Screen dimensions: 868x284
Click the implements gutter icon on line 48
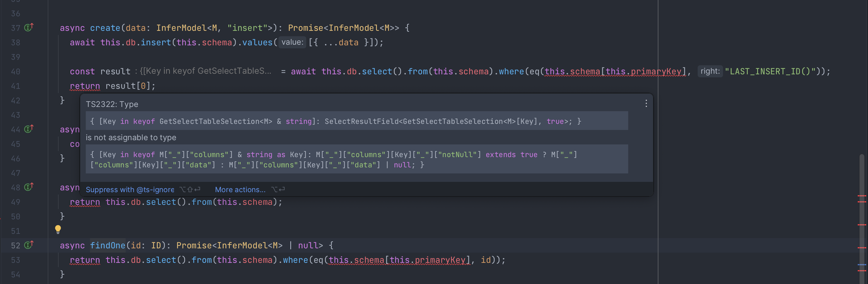29,187
